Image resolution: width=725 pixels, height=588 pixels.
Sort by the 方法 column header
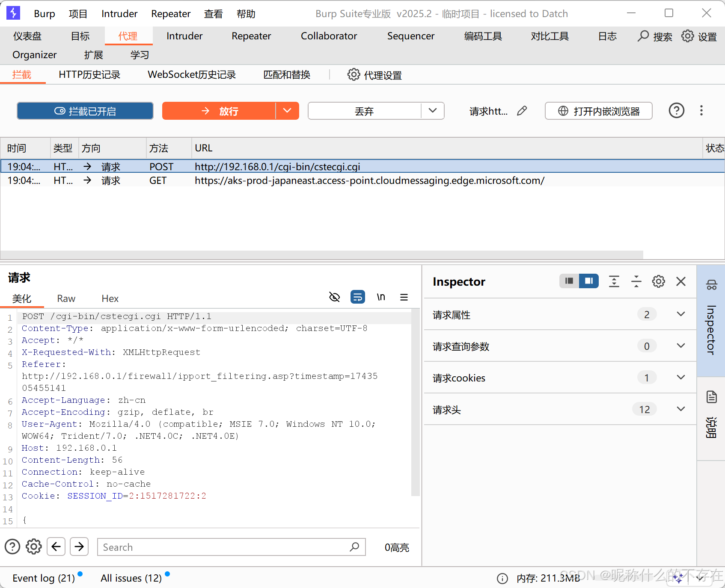169,148
